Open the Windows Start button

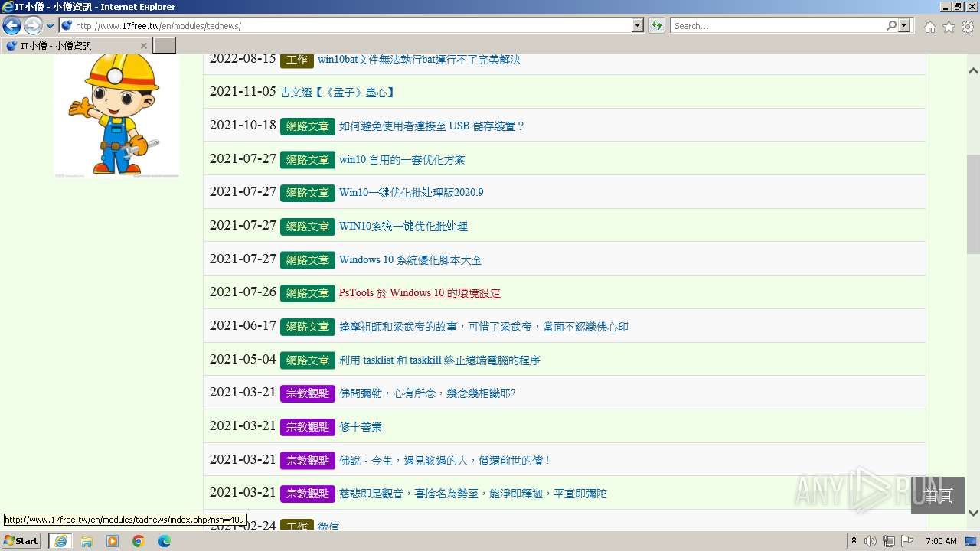point(21,540)
